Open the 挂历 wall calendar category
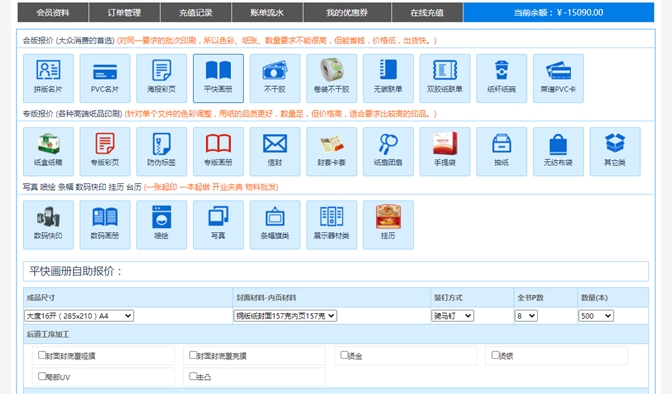Viewport: 672px width, 394px height. (388, 225)
